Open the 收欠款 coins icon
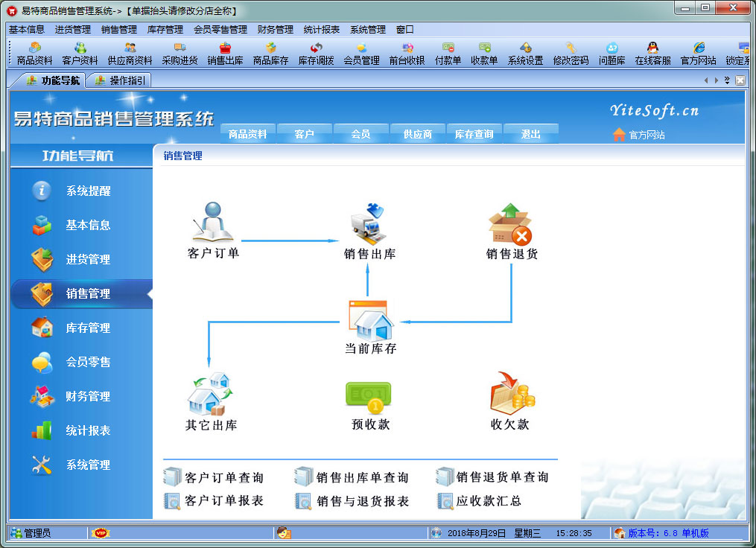Screen dimensions: 756x548 coord(510,401)
